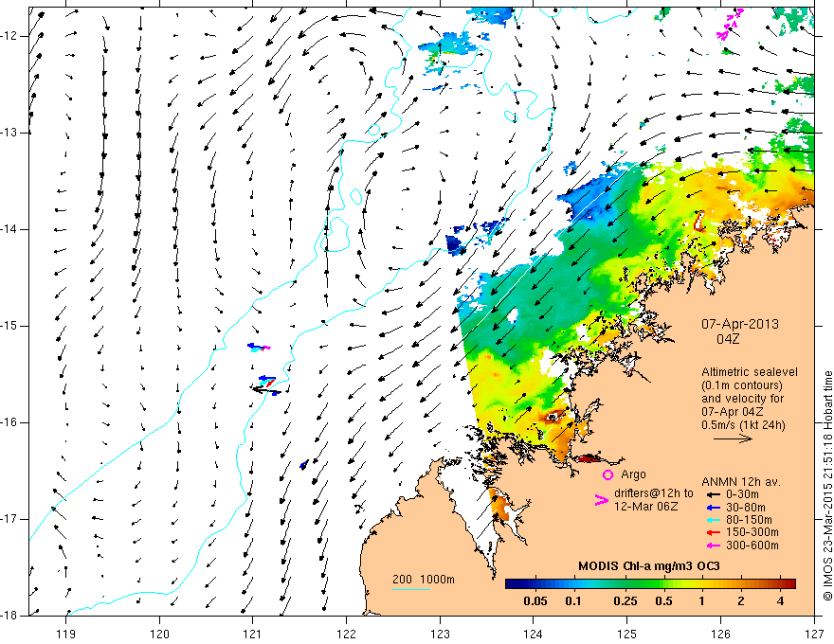The height and width of the screenshot is (644, 834).
Task: Click the '30-80m' depth label
Action: (x=746, y=508)
